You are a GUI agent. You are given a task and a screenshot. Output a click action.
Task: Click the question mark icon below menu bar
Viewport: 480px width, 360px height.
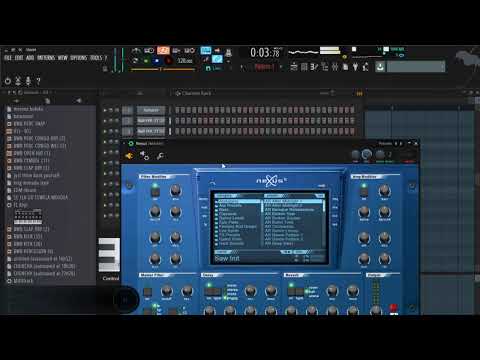(38, 81)
